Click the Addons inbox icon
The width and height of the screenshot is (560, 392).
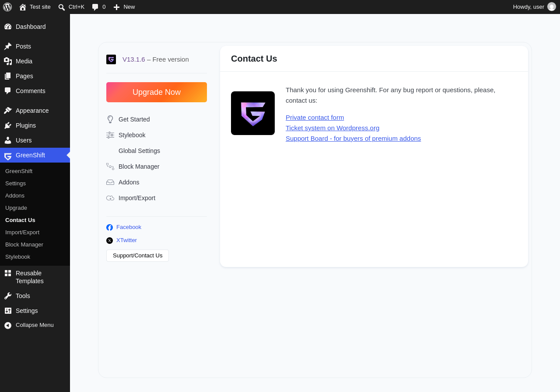pos(110,182)
